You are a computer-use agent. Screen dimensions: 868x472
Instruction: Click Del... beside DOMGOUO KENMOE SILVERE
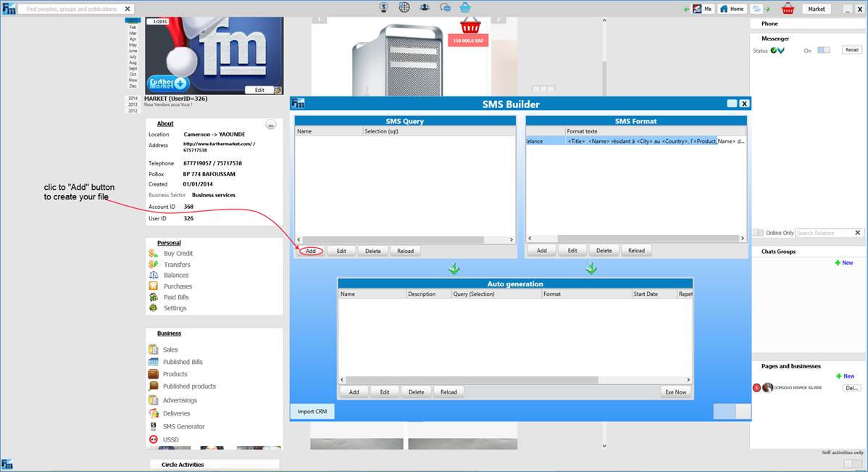point(851,388)
